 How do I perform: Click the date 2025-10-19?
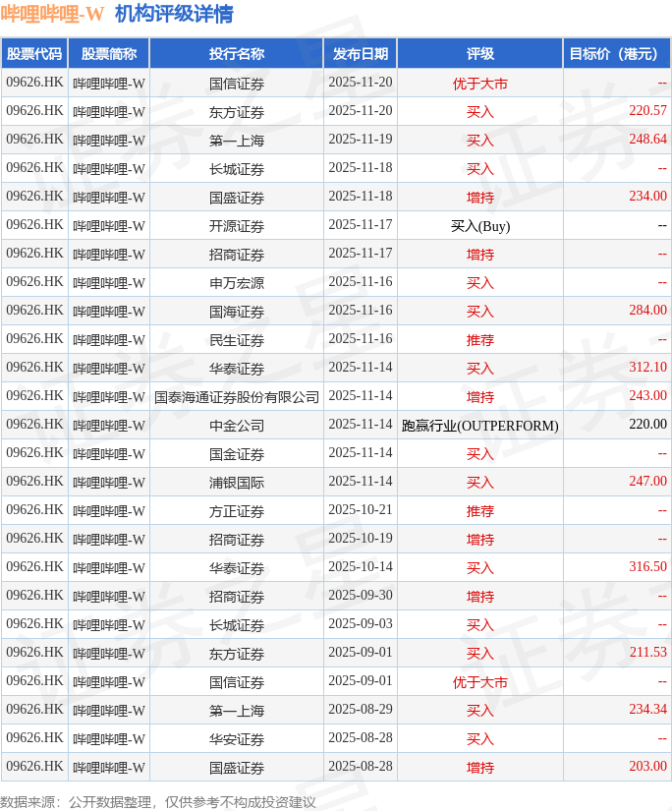point(361,538)
